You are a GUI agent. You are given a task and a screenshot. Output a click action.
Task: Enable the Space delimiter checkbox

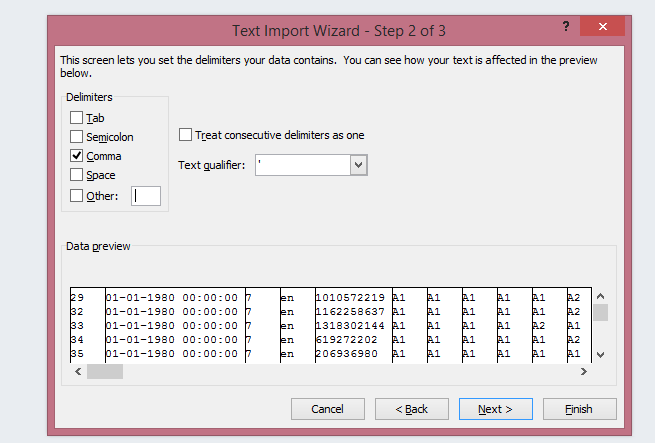pos(77,175)
